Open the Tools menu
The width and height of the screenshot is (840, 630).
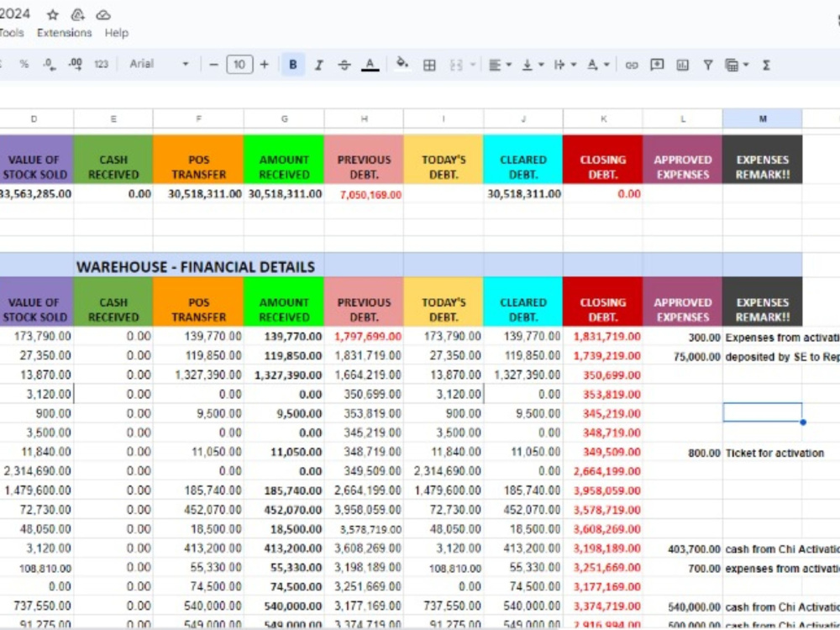pos(11,33)
